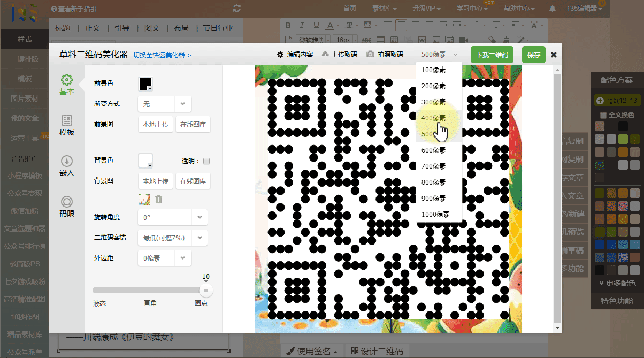Toggle the 透明 transparent checkbox
Viewport: 644px width, 358px height.
[x=206, y=161]
